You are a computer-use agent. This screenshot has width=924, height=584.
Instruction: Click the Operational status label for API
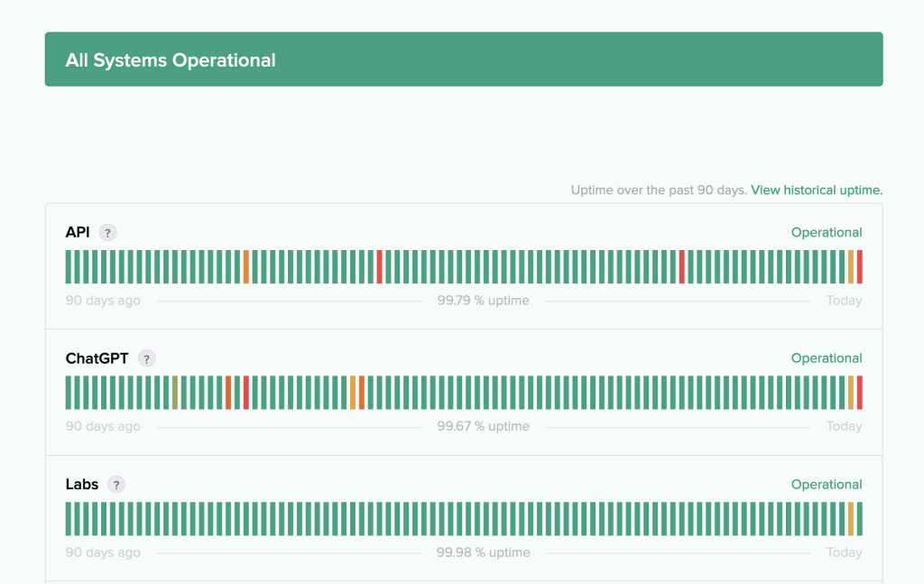tap(827, 233)
